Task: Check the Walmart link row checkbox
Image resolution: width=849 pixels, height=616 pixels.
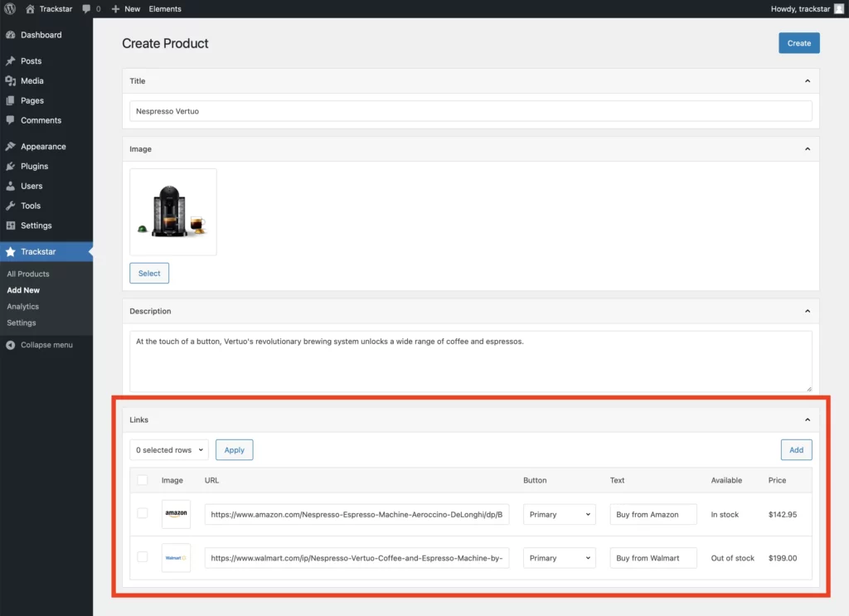Action: coord(143,557)
